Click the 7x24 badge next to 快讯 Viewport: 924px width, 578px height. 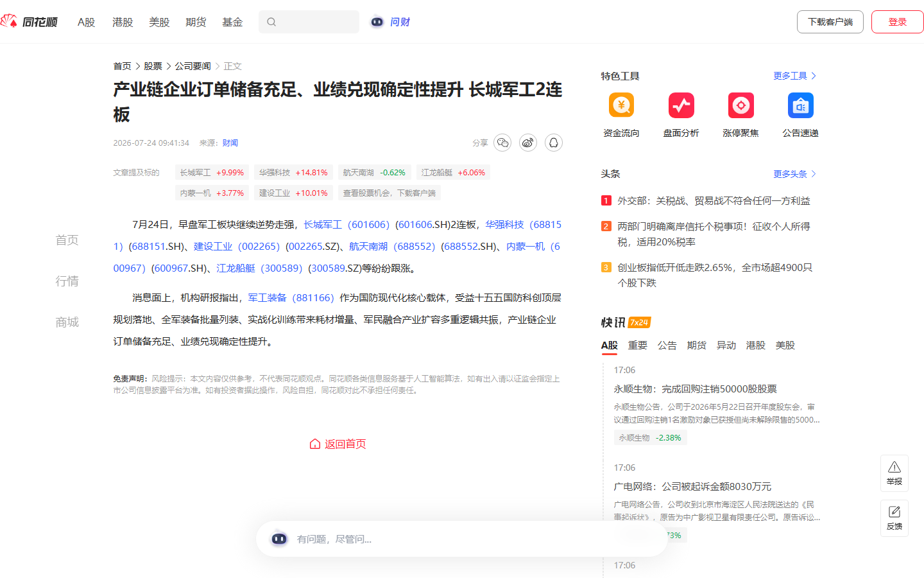tap(640, 322)
